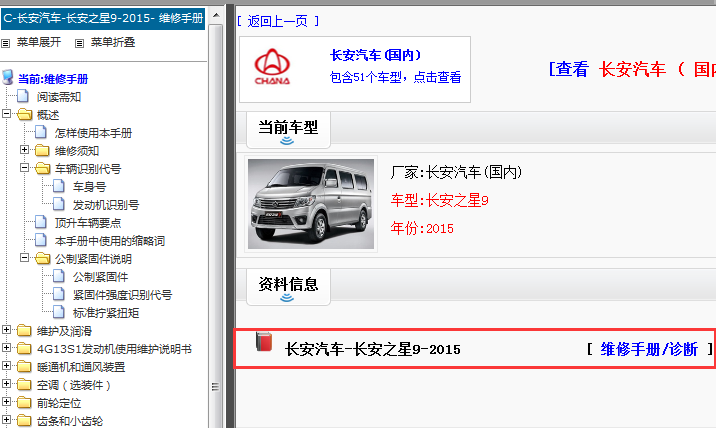This screenshot has height=428, width=716.
Task: Open 怎样使用本手册 in the tree
Action: pyautogui.click(x=93, y=133)
